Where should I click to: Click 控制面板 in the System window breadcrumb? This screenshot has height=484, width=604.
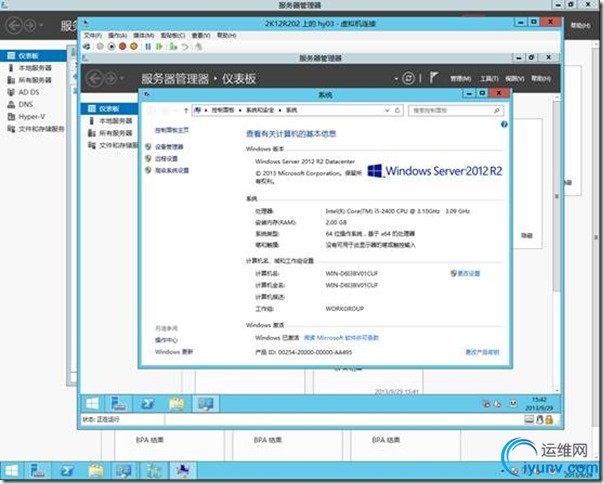[223, 110]
